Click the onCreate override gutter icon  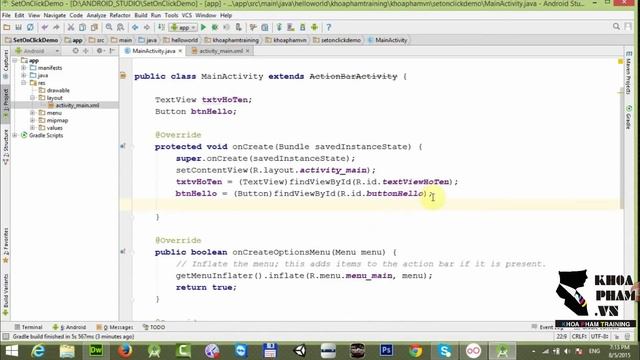coord(123,146)
